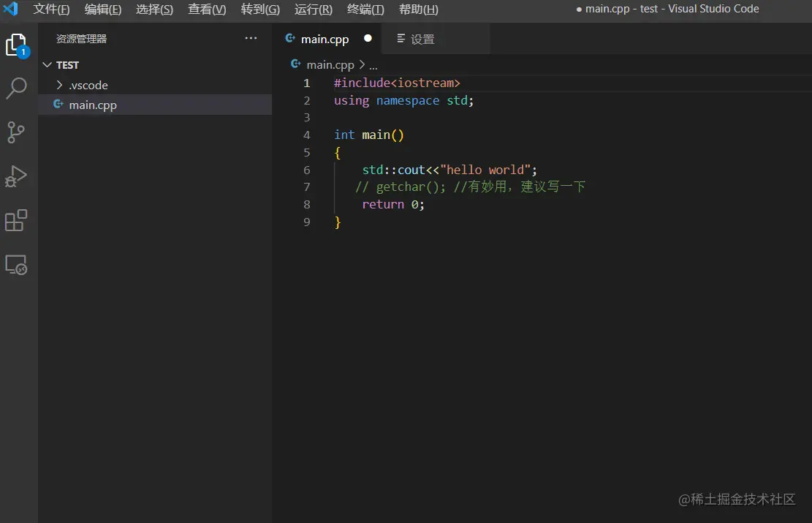Open the Remote Explorer view
The image size is (812, 523).
pyautogui.click(x=17, y=265)
